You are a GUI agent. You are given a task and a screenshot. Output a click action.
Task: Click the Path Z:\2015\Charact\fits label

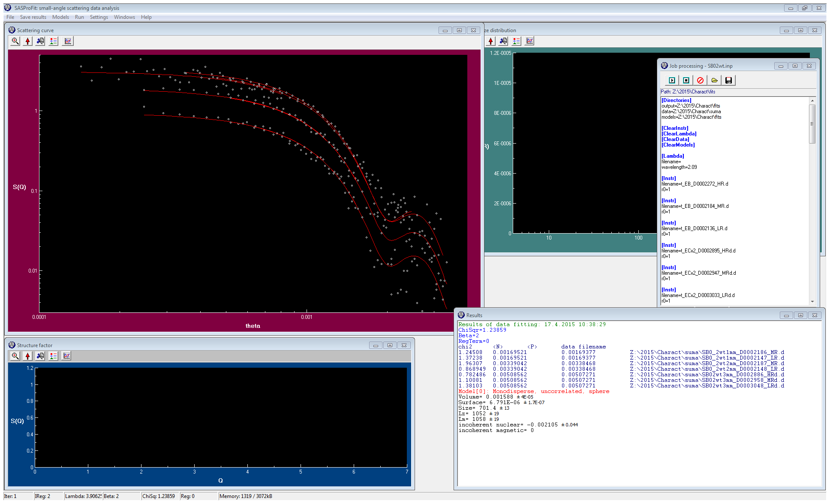pos(688,92)
